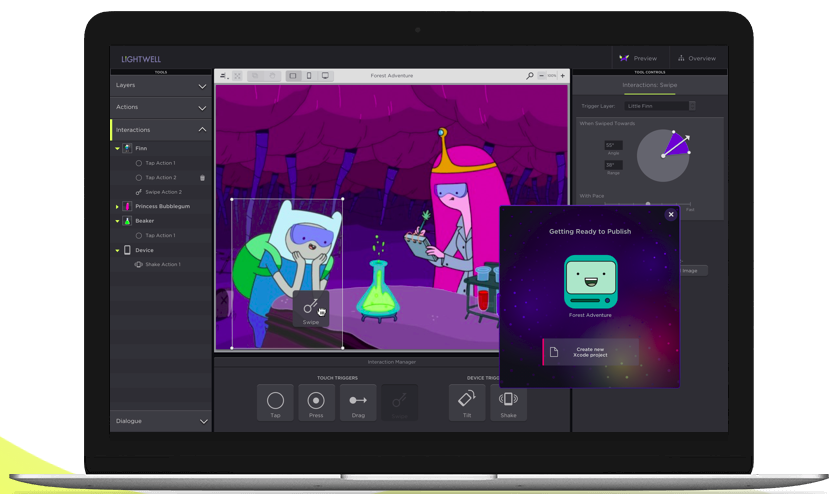Expand the Dialogue panel
This screenshot has height=494, width=838.
coord(160,421)
